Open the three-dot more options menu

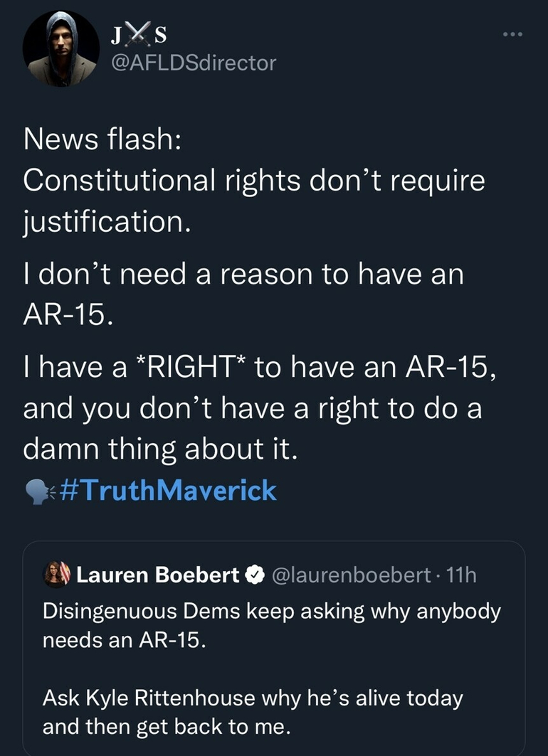click(x=510, y=35)
